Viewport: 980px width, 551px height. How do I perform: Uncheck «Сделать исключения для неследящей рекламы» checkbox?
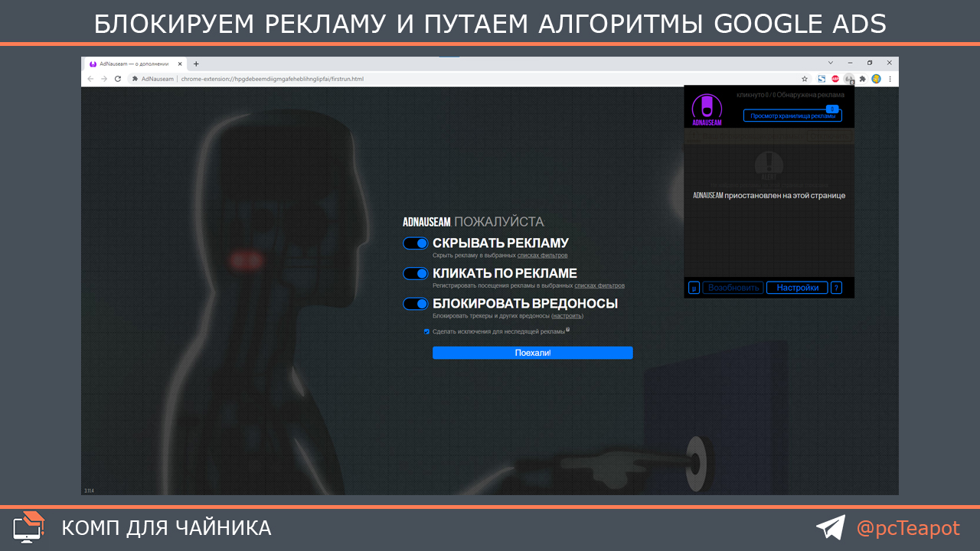point(426,331)
